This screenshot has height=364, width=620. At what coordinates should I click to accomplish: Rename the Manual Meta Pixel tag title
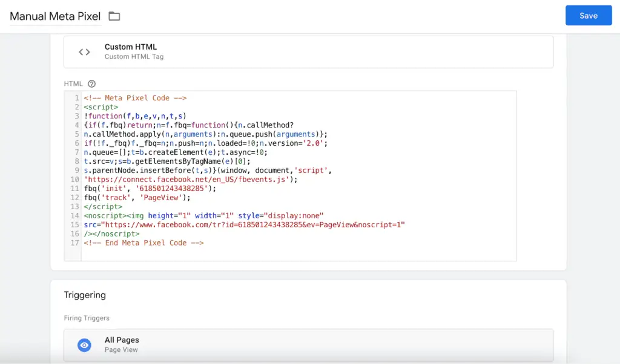click(54, 16)
